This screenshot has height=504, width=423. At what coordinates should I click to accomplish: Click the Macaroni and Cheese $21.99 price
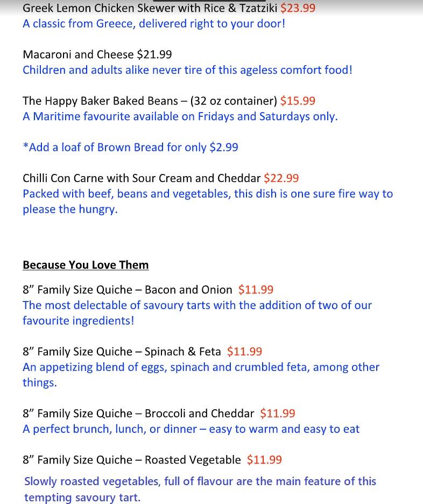(154, 54)
